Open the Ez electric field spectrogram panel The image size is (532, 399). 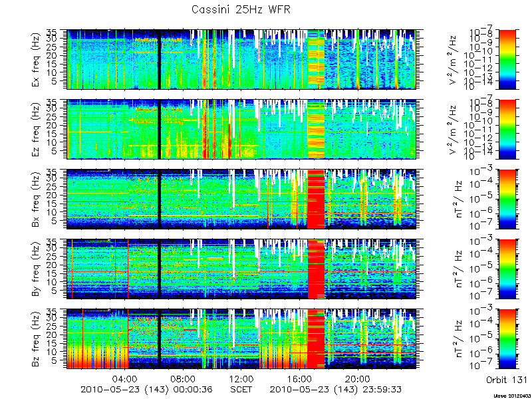click(241, 129)
